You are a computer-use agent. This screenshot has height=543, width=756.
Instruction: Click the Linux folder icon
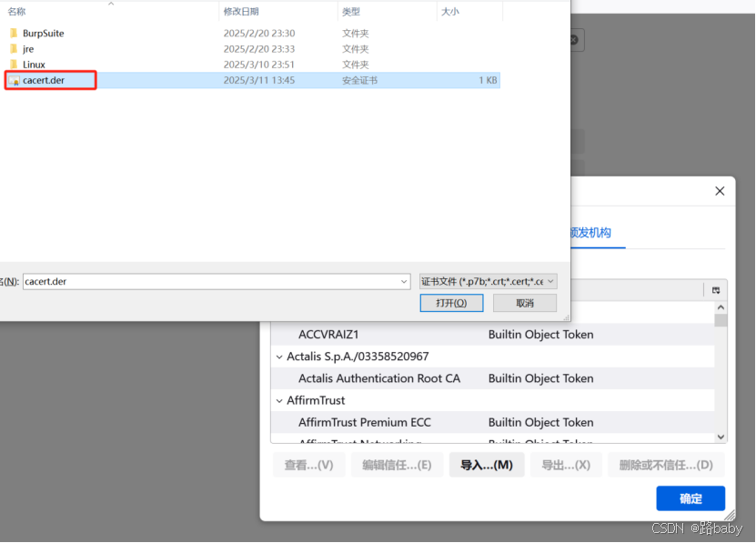click(x=14, y=65)
